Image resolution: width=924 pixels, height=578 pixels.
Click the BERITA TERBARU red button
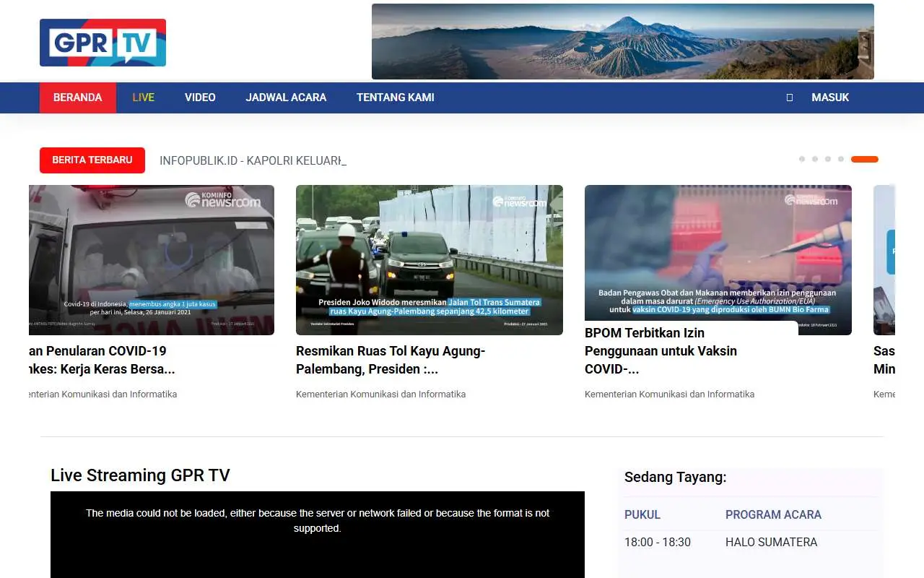click(x=92, y=160)
